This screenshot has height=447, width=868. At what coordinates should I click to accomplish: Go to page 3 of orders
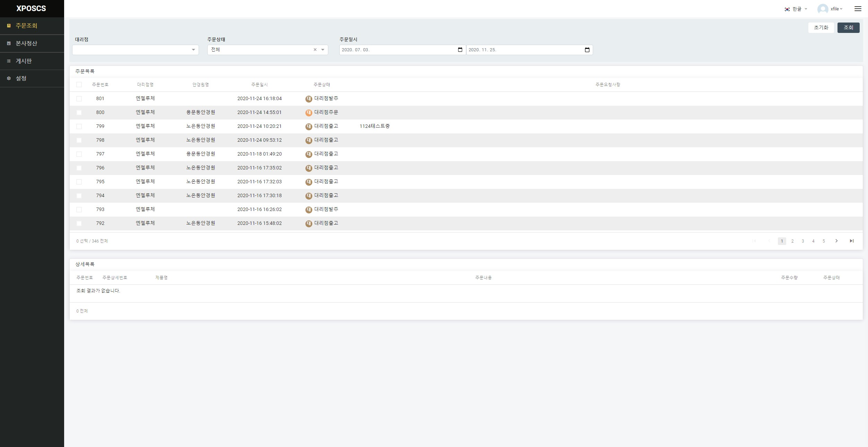coord(803,241)
